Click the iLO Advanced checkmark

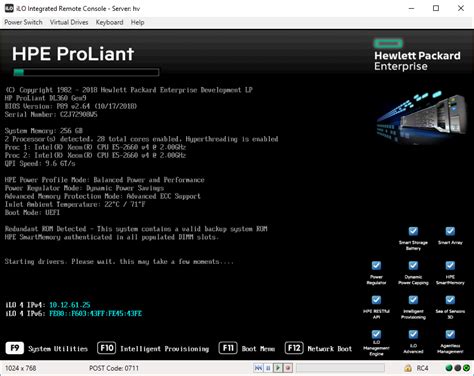(x=413, y=334)
